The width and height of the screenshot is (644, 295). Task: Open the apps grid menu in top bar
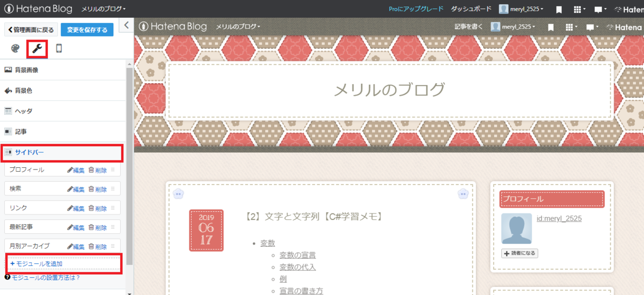[579, 9]
